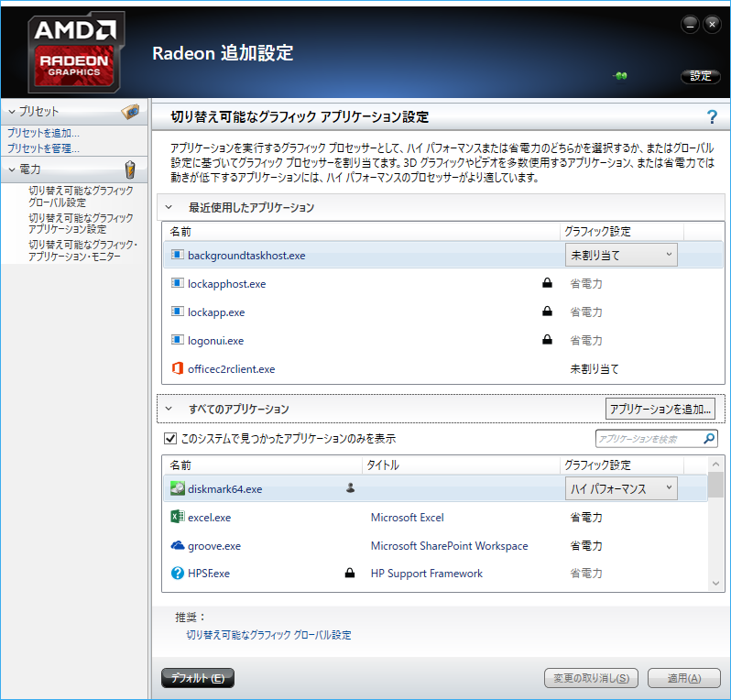Click the scroll up arrow in applications list
This screenshot has width=731, height=700.
tap(715, 464)
